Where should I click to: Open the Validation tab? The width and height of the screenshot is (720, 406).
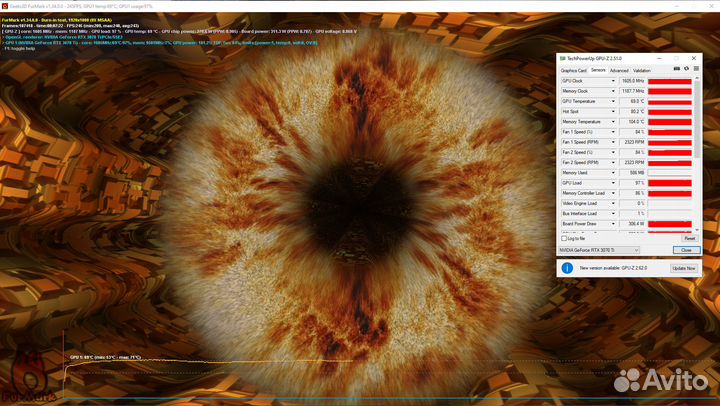point(642,71)
